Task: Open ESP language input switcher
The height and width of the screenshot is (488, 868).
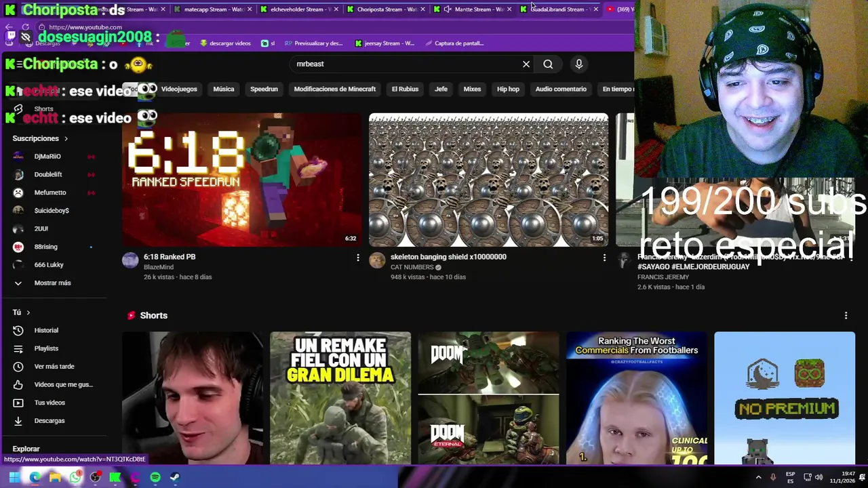Action: tap(790, 477)
